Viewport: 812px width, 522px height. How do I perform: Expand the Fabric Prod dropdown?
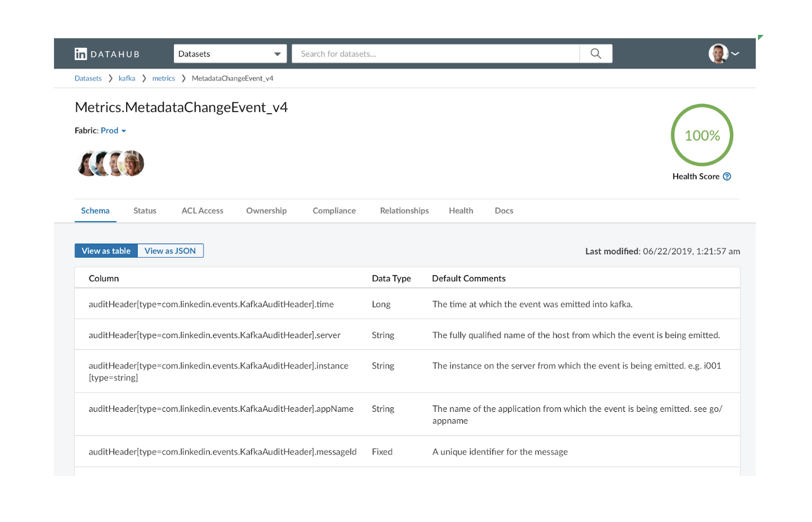[x=113, y=130]
